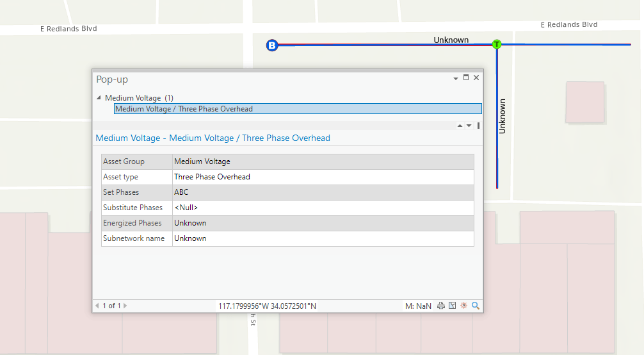Viewport: 644px width, 355px height.
Task: Click the Energized Phases field name cell
Action: [137, 223]
